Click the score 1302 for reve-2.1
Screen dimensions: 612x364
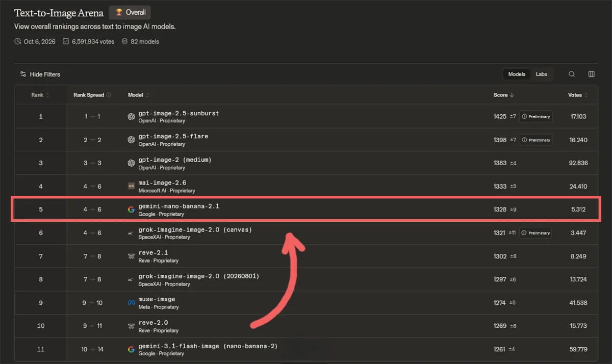pyautogui.click(x=500, y=256)
